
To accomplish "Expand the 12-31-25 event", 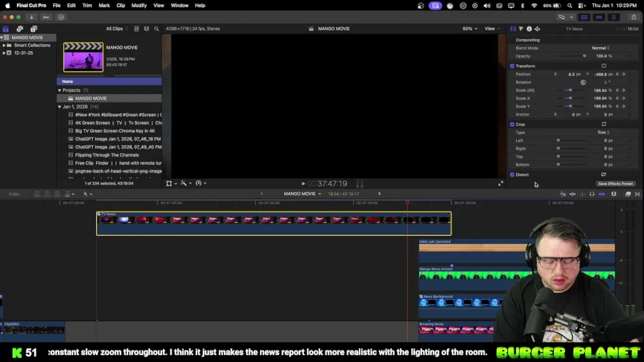I will click(x=4, y=53).
